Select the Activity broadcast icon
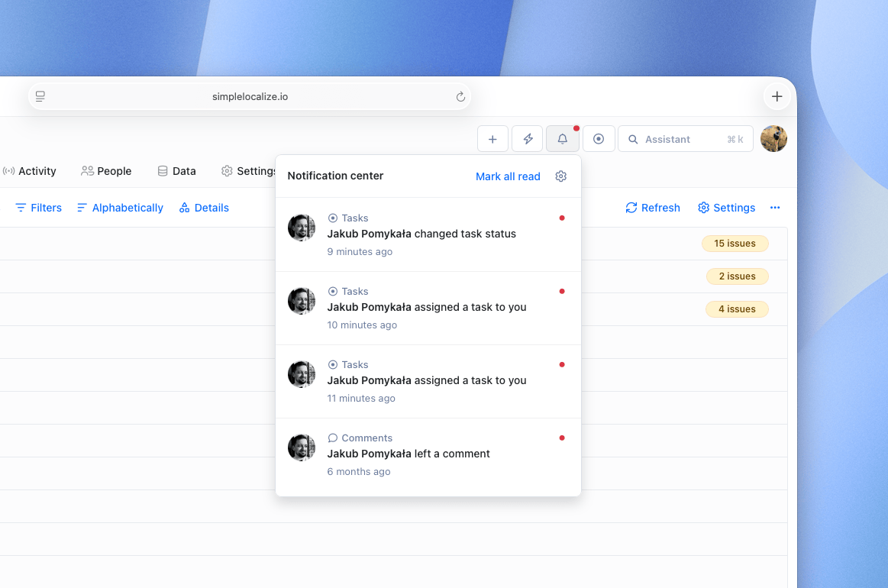Viewport: 888px width, 588px height. click(8, 170)
